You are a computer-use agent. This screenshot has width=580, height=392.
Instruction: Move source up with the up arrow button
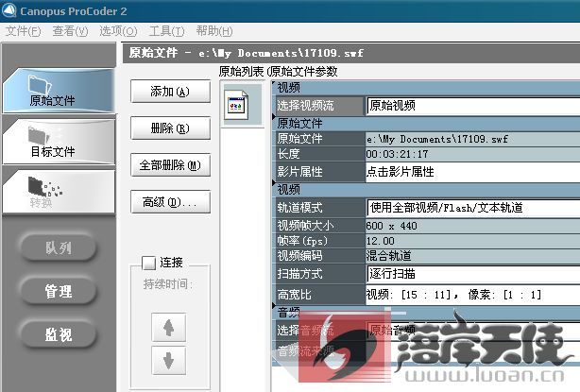point(169,327)
